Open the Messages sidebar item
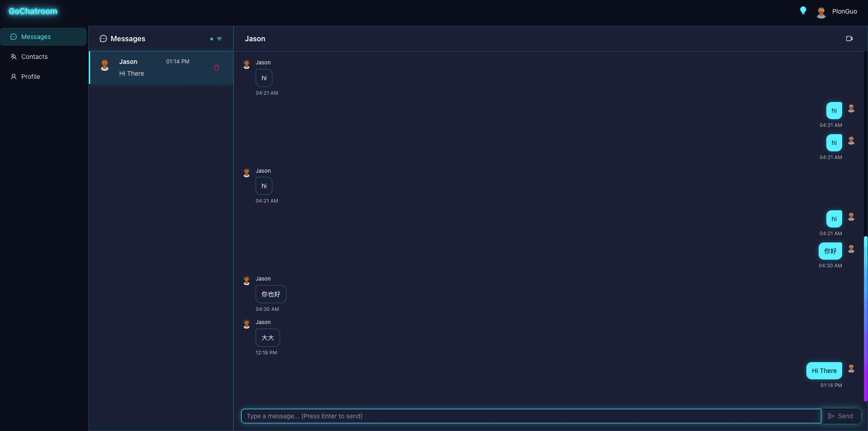 (x=43, y=37)
